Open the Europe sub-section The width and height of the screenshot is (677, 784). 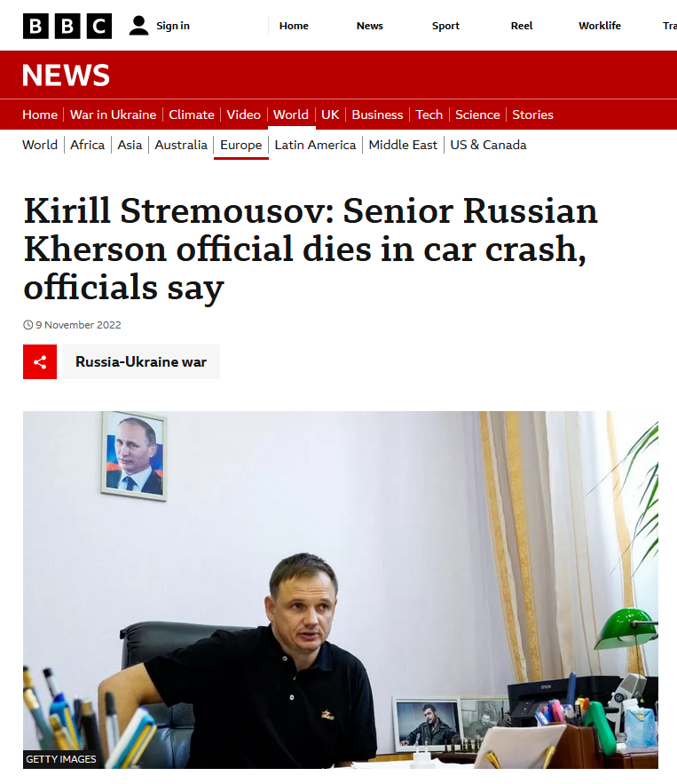click(x=240, y=145)
